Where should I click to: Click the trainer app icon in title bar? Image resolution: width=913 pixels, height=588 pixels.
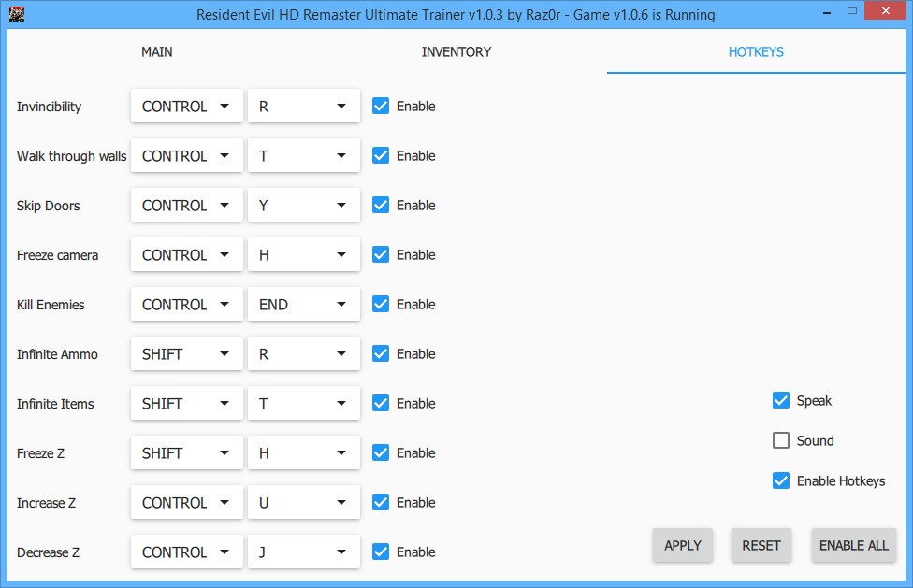pyautogui.click(x=16, y=14)
